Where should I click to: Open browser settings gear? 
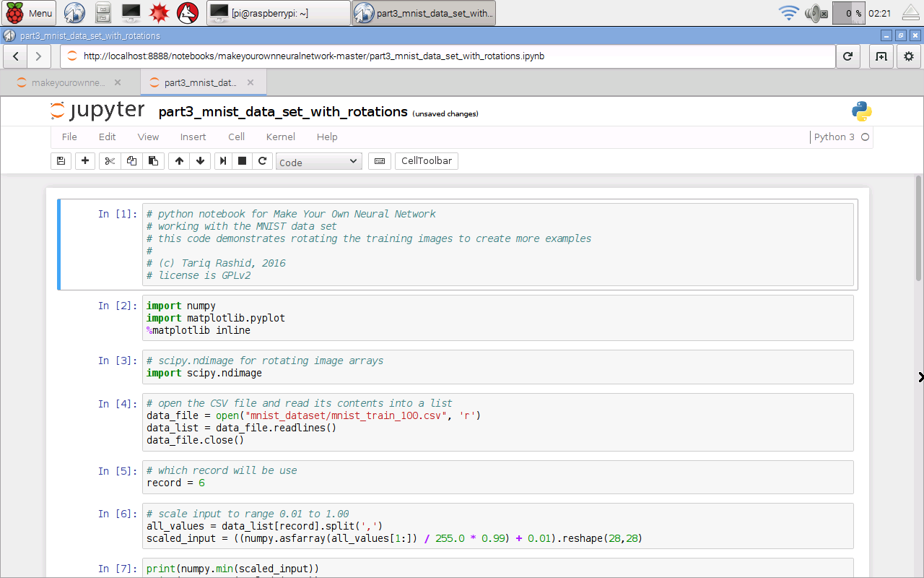pos(909,56)
